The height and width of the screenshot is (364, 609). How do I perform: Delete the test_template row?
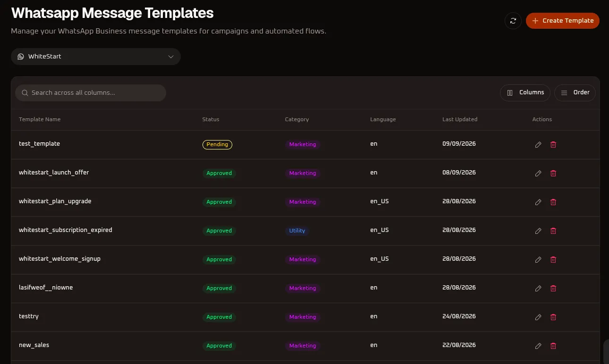[x=553, y=145]
